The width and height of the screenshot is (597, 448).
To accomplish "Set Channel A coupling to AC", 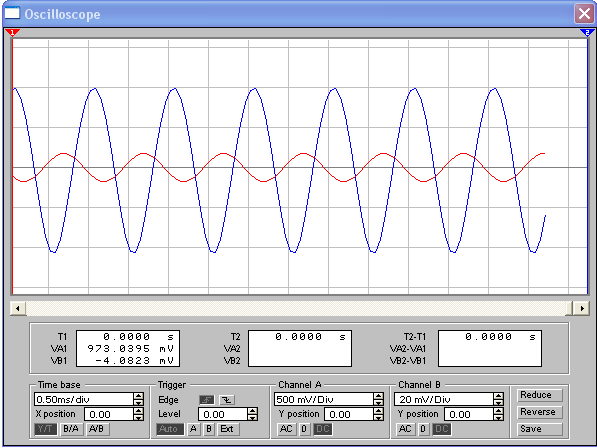I will click(286, 429).
